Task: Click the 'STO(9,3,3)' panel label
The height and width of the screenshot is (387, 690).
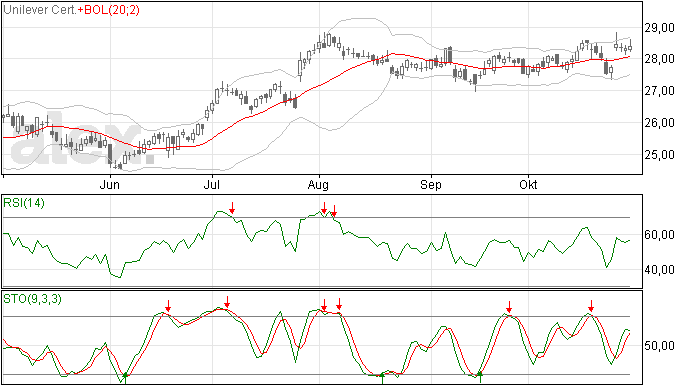Action: pos(32,299)
